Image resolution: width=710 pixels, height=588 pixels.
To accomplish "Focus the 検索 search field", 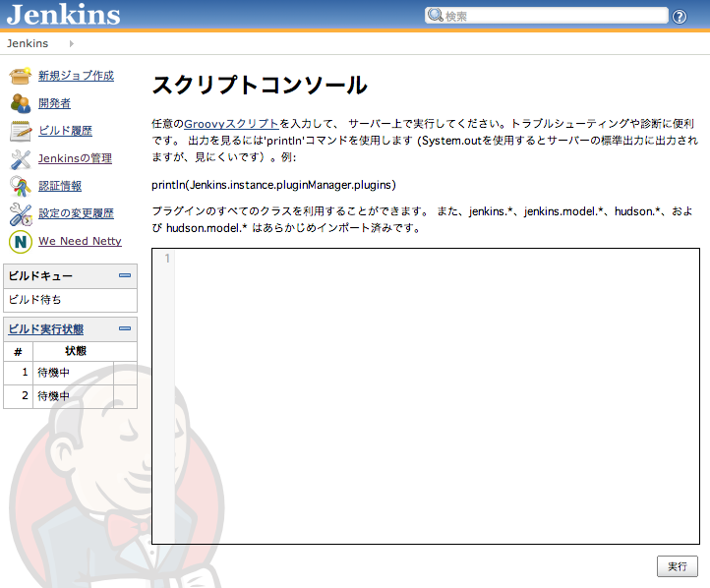I will coord(547,16).
